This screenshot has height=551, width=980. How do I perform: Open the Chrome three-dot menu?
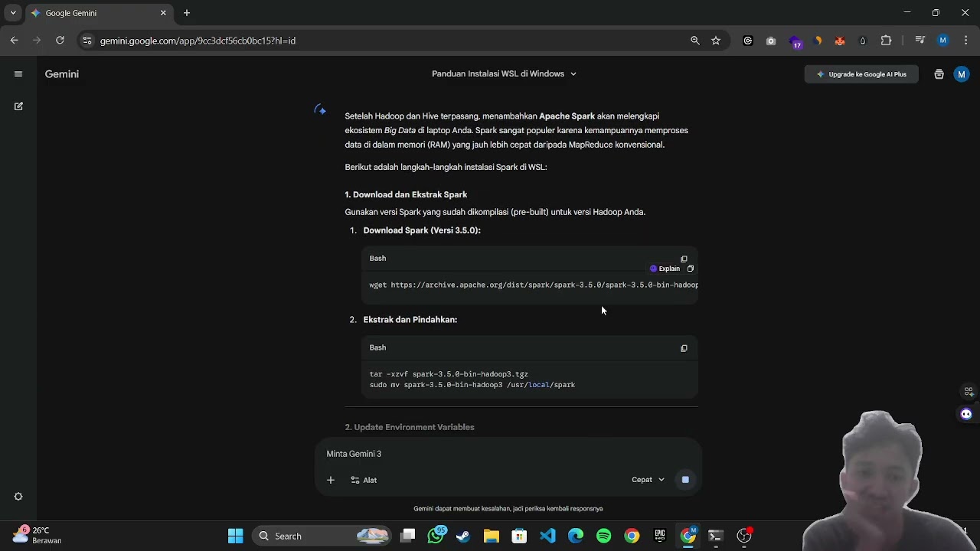(x=965, y=41)
